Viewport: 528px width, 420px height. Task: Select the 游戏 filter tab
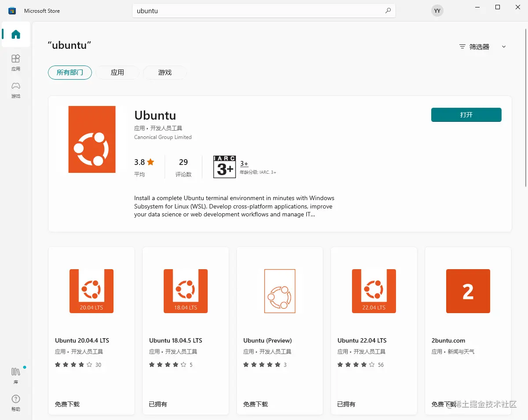(x=165, y=73)
